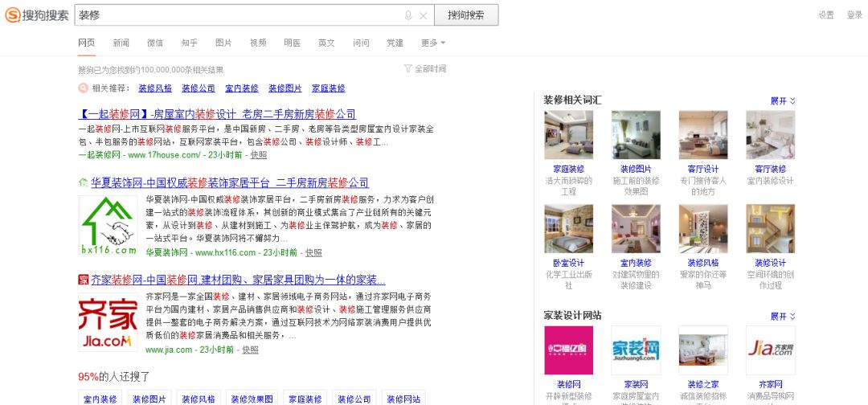Expand the 更多 dropdown

pyautogui.click(x=433, y=43)
